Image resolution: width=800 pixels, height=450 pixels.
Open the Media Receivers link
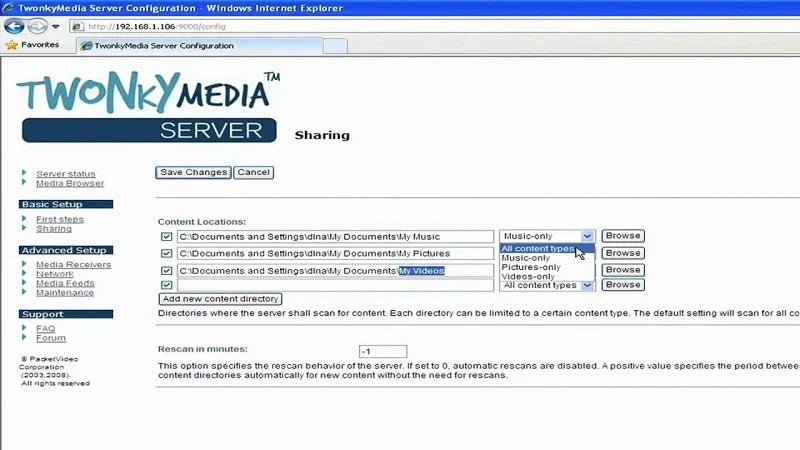point(73,264)
